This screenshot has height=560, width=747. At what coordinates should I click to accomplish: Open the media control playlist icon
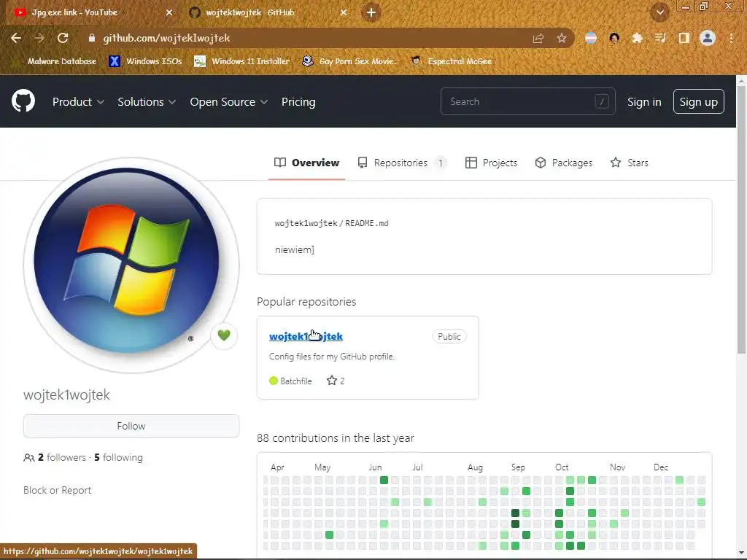point(660,38)
